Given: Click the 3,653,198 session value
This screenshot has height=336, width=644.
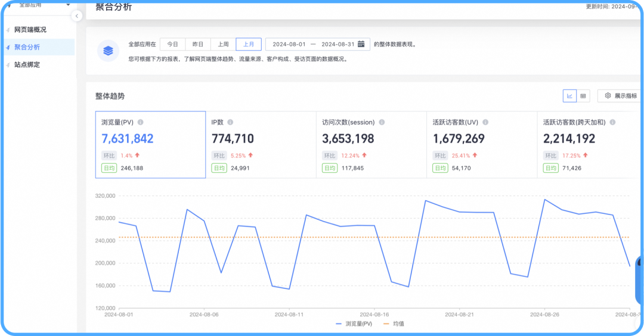Looking at the screenshot, I should (x=348, y=139).
